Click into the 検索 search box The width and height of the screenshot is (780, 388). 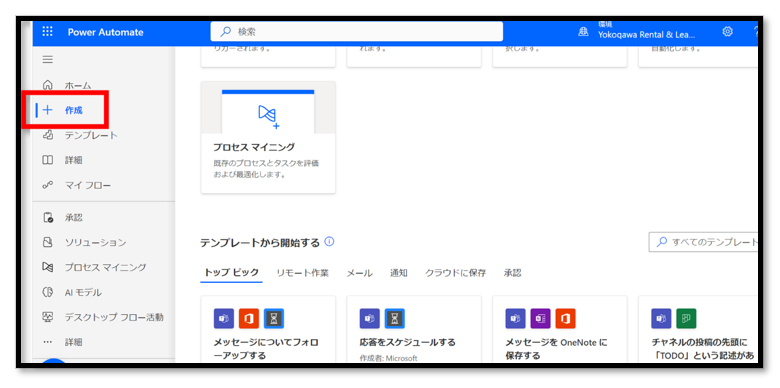(356, 32)
